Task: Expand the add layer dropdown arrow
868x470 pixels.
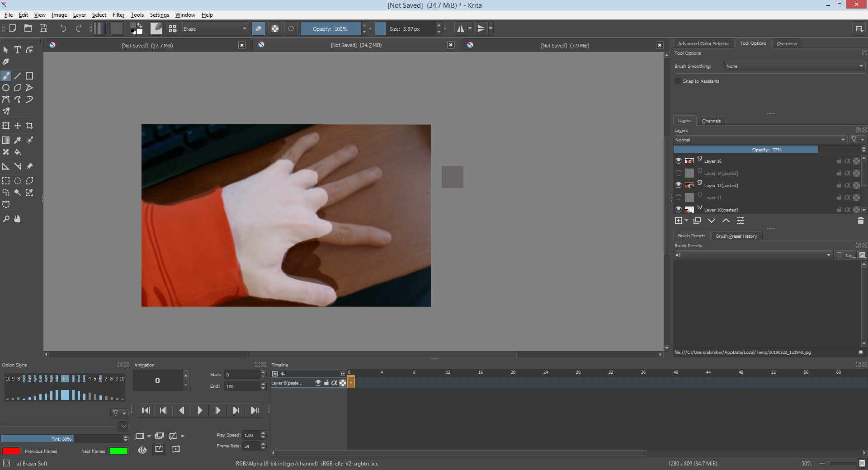Action: 687,221
